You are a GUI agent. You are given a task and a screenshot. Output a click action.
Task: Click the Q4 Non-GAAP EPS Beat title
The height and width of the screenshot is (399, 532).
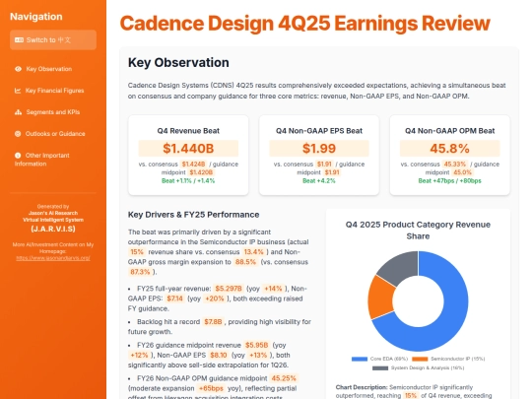[x=319, y=131]
